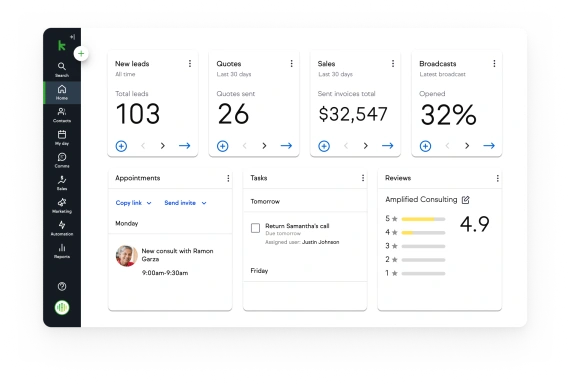Click the Tomorrow heading in Tasks
The width and height of the screenshot is (570, 385).
click(x=265, y=201)
